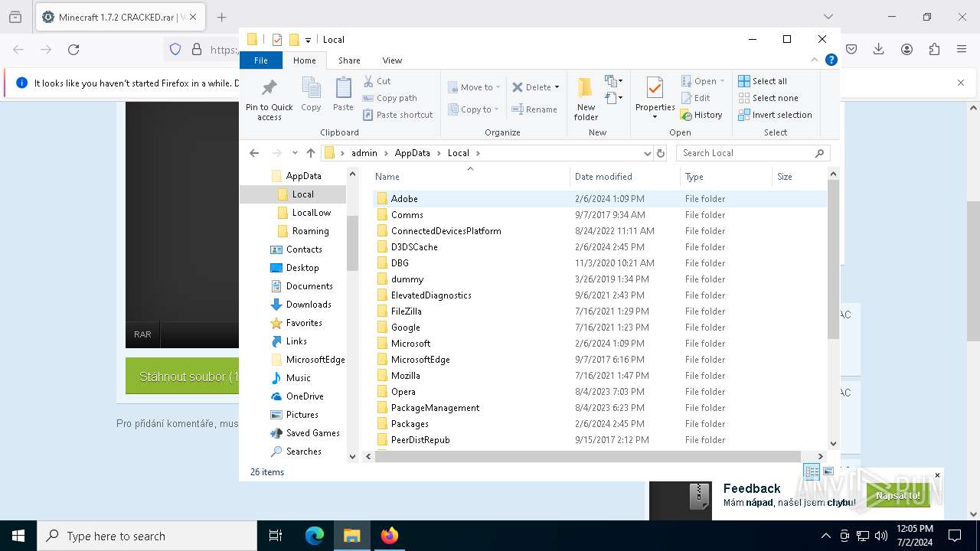This screenshot has height=551, width=980.
Task: Switch to the View ribbon tab
Action: coord(392,60)
